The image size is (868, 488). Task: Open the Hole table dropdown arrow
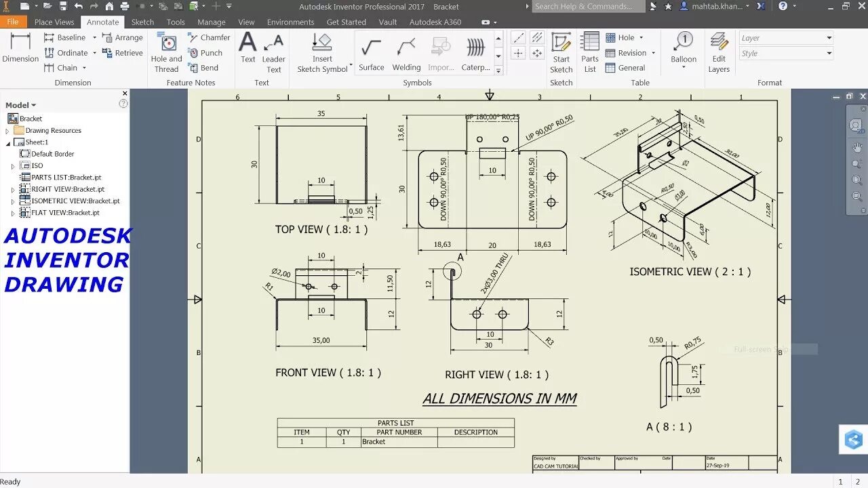641,37
